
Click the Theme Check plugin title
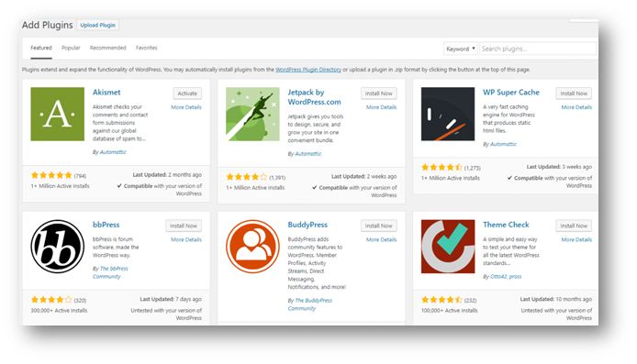coord(506,225)
